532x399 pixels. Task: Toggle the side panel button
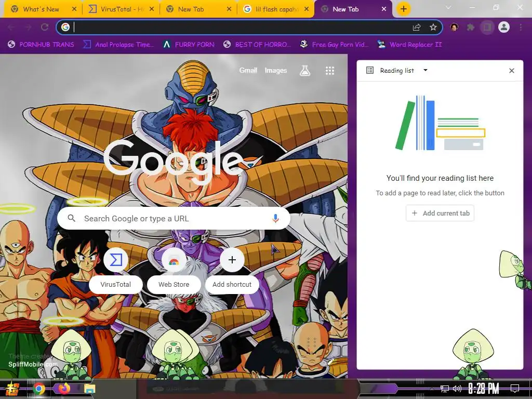[x=487, y=27]
